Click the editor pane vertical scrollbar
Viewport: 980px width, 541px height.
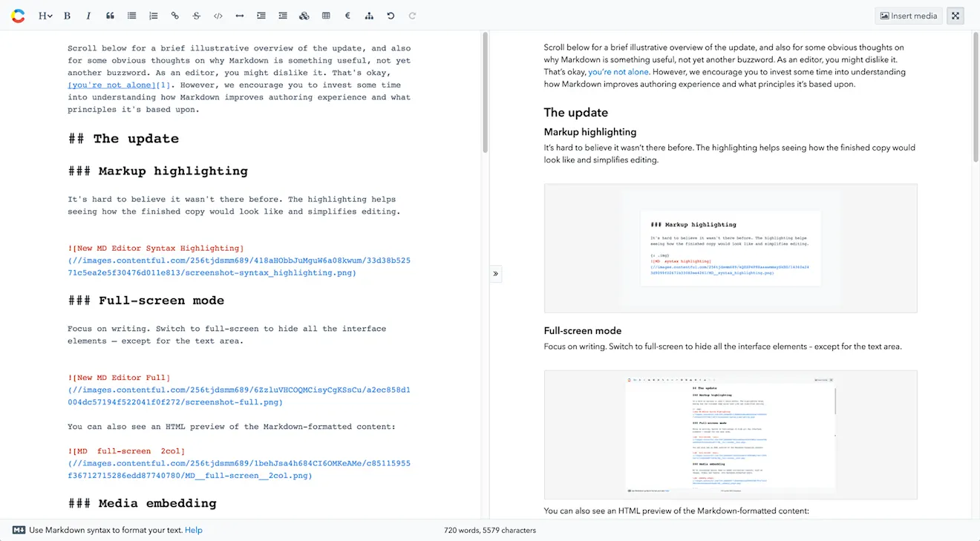click(x=485, y=93)
